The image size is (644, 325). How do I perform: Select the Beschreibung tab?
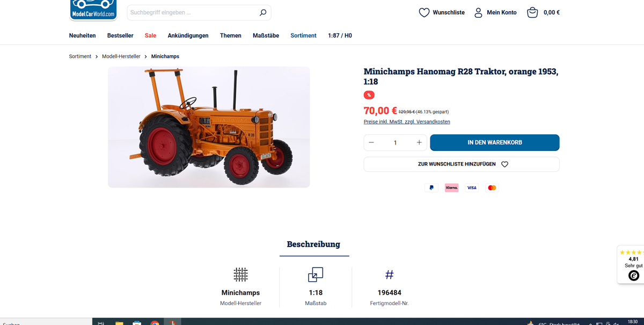tap(313, 244)
